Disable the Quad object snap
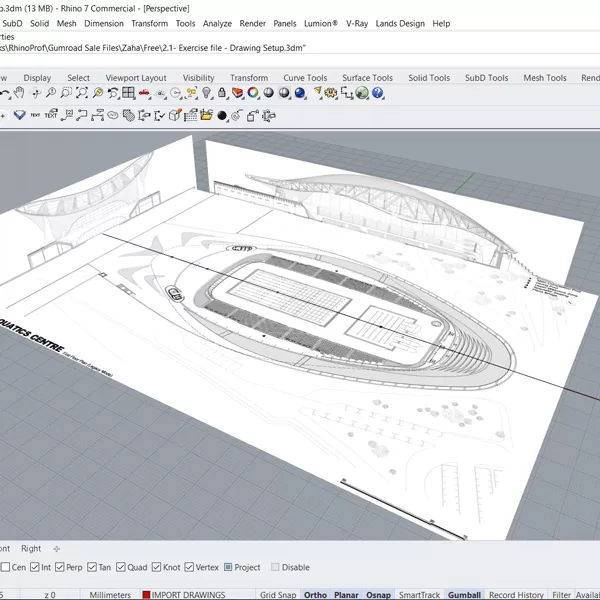 point(121,567)
